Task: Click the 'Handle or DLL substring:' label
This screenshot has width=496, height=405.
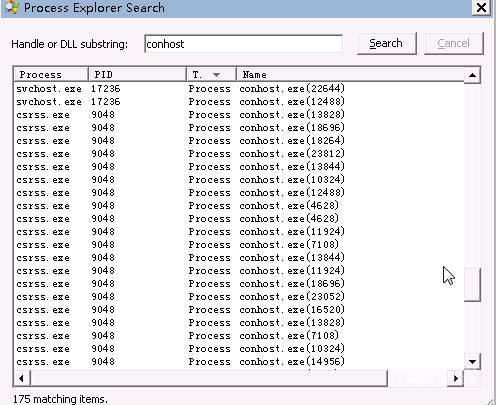Action: (69, 44)
